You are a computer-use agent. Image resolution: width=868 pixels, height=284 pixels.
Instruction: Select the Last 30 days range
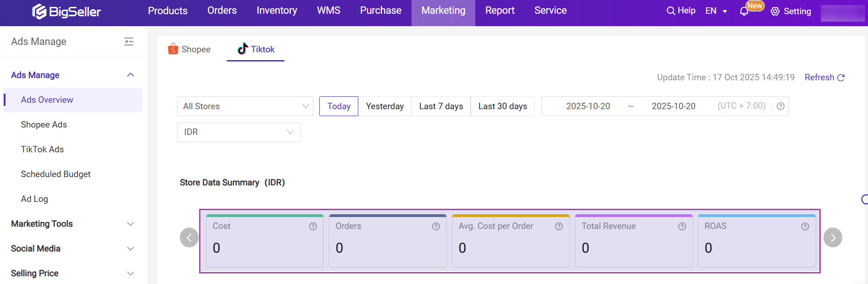click(502, 106)
